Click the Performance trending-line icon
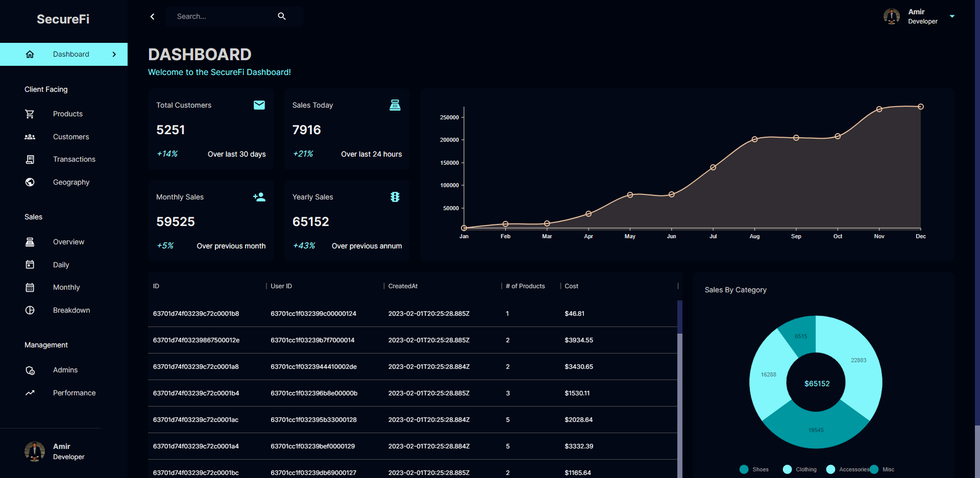This screenshot has height=478, width=980. point(30,393)
